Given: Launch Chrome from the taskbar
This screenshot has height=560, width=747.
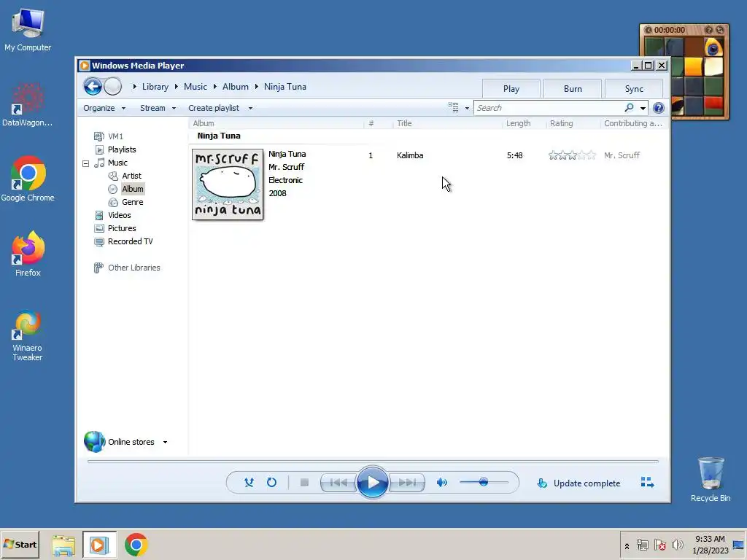Looking at the screenshot, I should (x=136, y=545).
